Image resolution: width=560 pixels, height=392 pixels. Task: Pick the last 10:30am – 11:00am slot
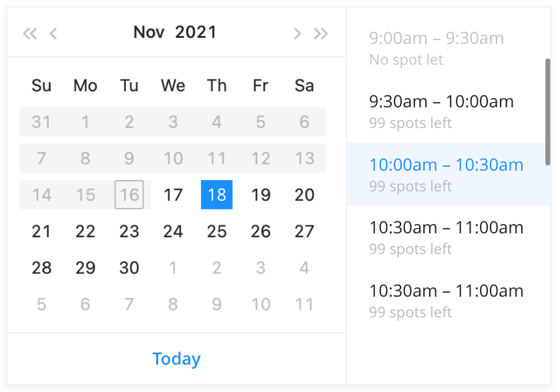pyautogui.click(x=446, y=300)
